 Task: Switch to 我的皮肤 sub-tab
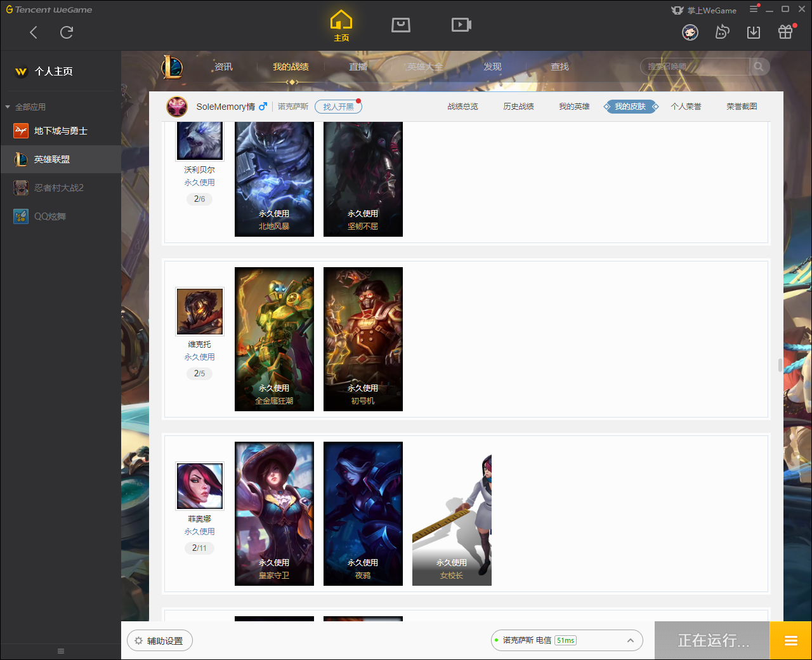click(630, 107)
